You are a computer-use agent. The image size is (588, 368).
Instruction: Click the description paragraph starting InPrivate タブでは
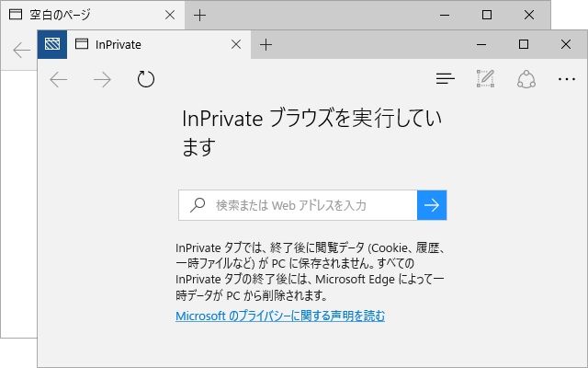point(311,271)
